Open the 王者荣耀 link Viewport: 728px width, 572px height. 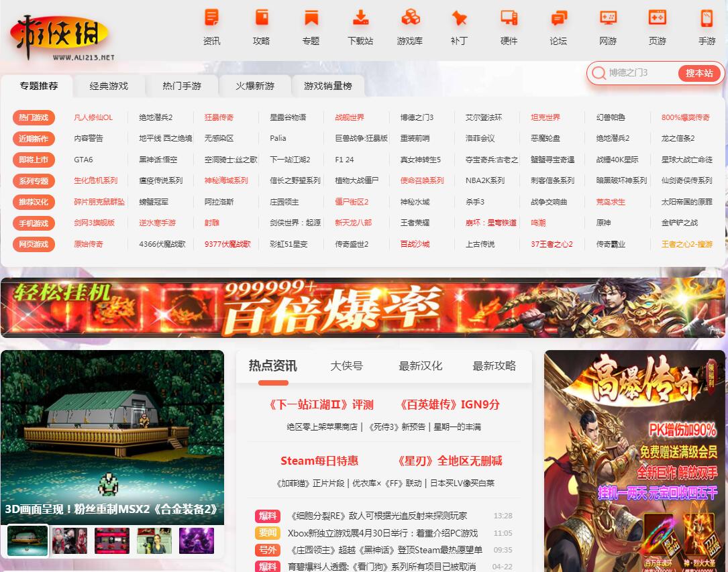(x=415, y=223)
